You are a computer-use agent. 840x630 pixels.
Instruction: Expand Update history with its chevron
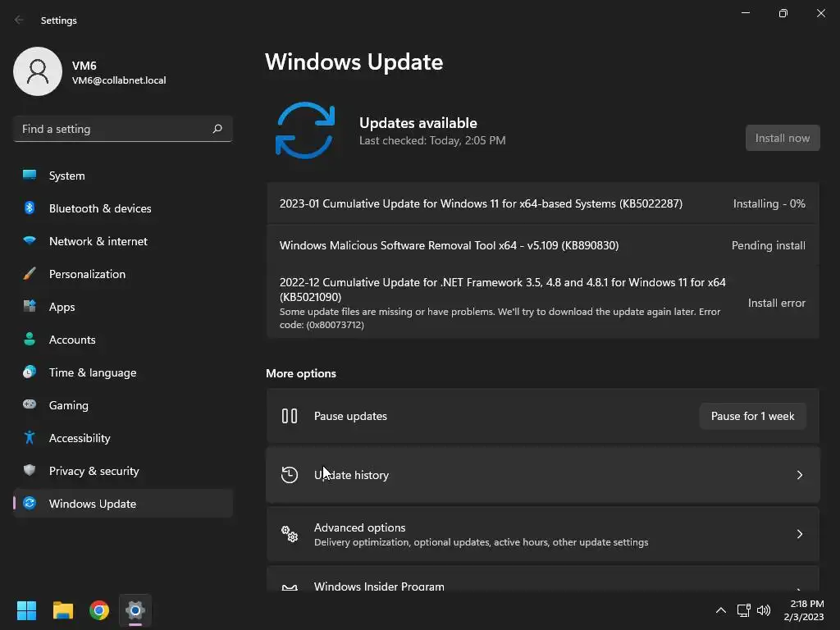799,475
